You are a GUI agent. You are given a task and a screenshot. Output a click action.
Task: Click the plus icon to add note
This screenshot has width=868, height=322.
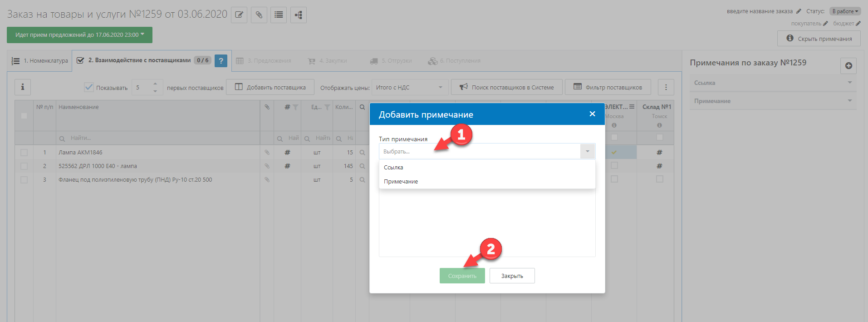pos(848,66)
